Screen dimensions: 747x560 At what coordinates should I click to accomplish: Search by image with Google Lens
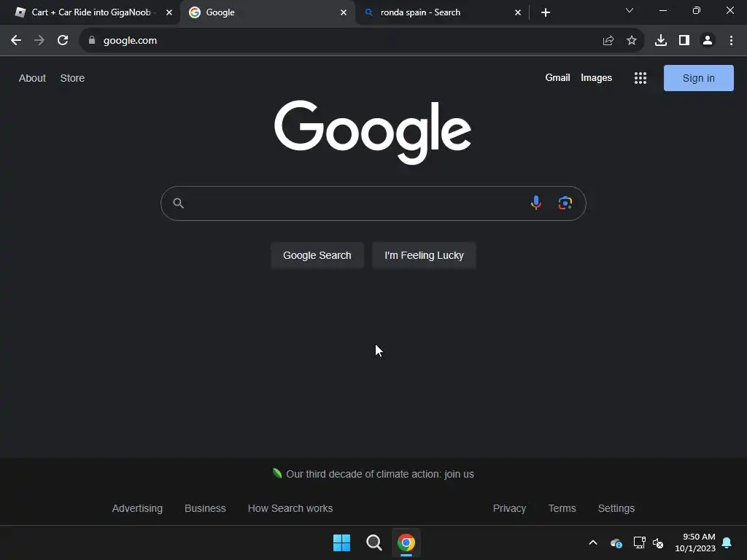pos(565,203)
